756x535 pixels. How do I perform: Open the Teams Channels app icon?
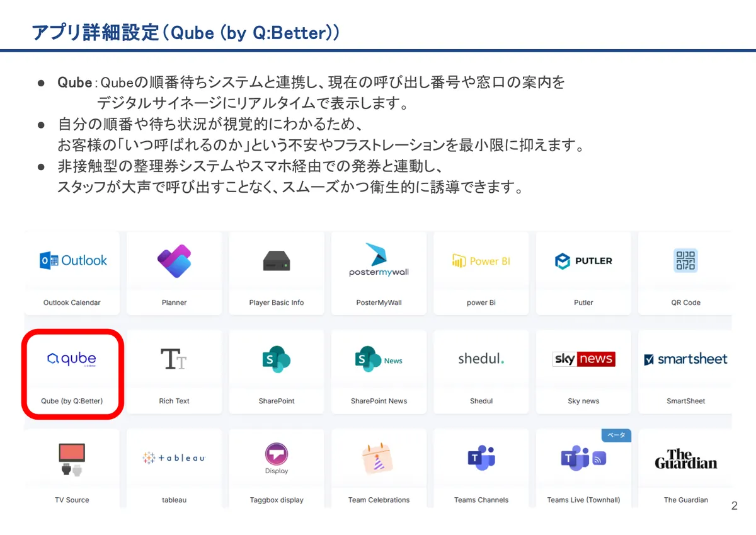(481, 458)
